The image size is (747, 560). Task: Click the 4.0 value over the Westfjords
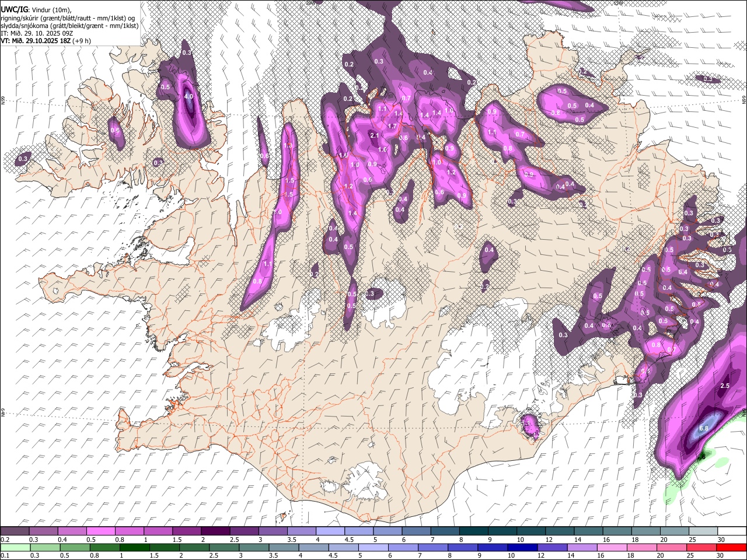pyautogui.click(x=188, y=96)
